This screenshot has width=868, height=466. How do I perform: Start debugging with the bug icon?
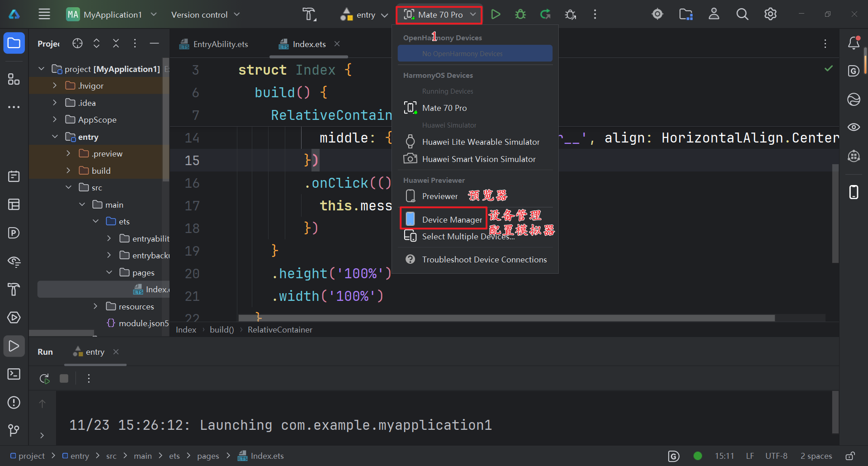(520, 14)
